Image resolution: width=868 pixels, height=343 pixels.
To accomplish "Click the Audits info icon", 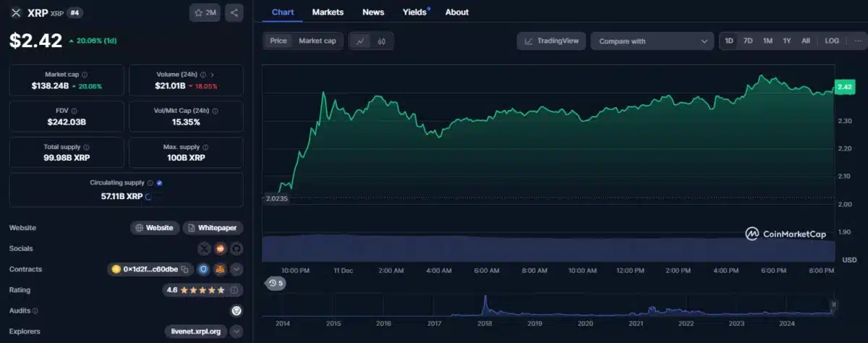I will (35, 311).
